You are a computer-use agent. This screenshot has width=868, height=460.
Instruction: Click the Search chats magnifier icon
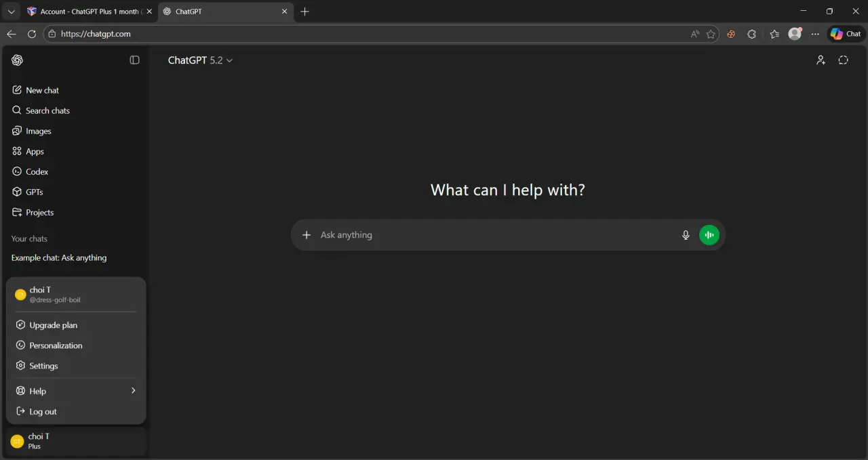[17, 110]
